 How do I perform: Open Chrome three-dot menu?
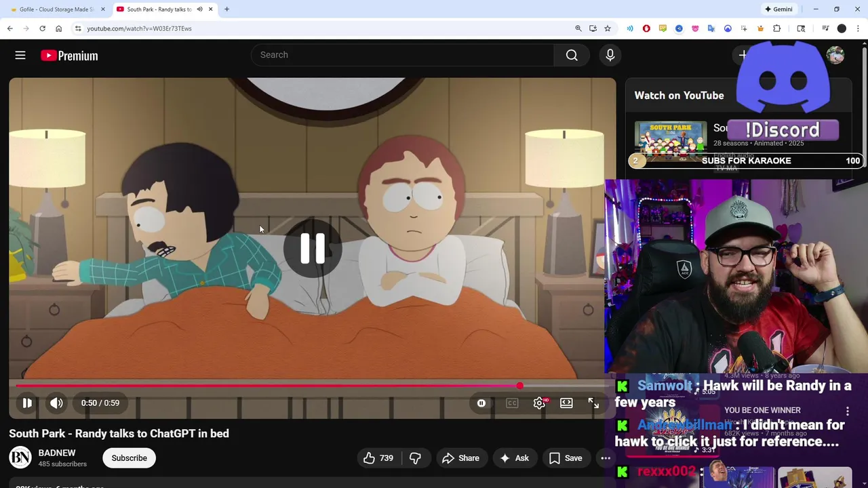tap(858, 28)
